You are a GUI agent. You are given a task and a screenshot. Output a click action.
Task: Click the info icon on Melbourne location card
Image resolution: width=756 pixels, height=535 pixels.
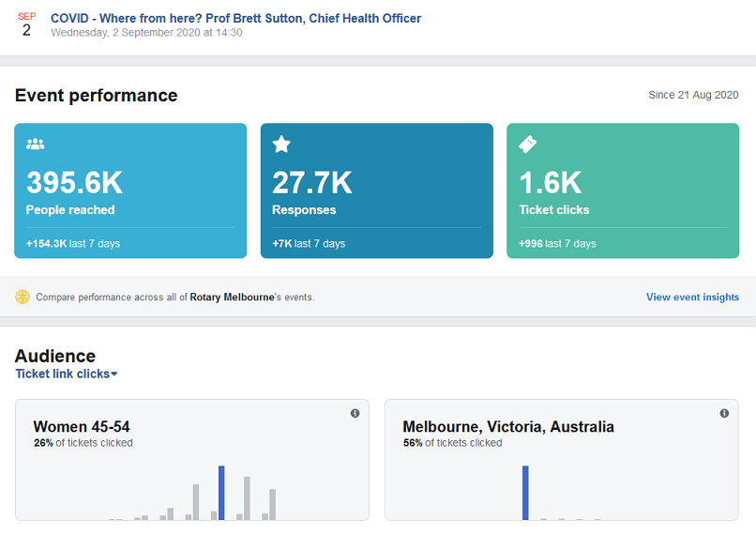coord(724,413)
